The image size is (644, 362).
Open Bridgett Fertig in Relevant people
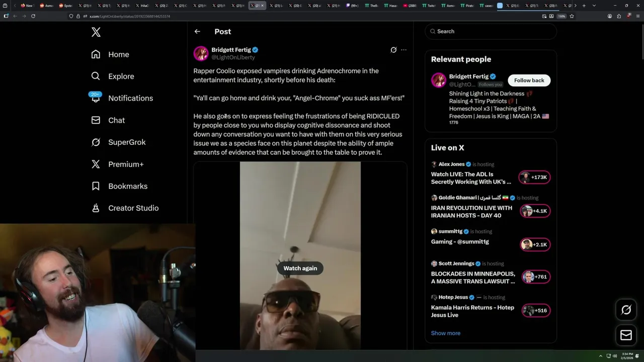coord(468,76)
